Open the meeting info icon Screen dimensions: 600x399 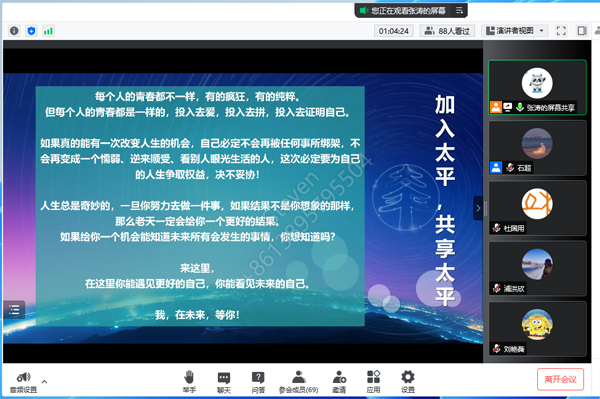(14, 31)
